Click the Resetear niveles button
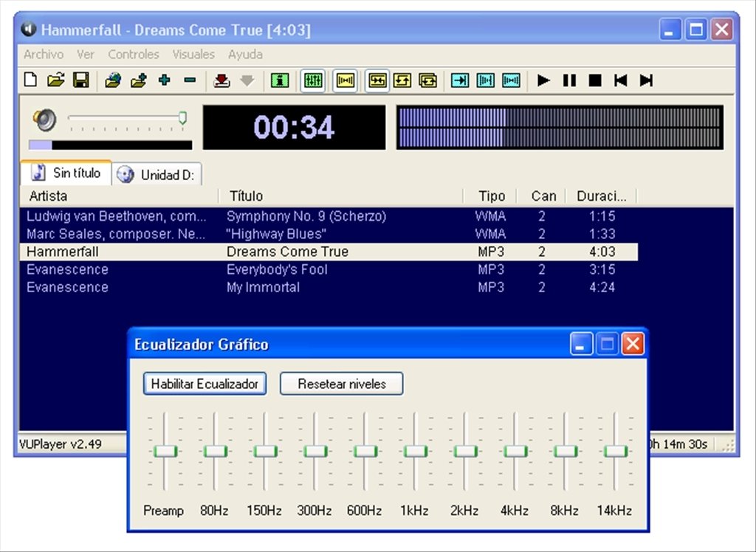 pos(341,384)
